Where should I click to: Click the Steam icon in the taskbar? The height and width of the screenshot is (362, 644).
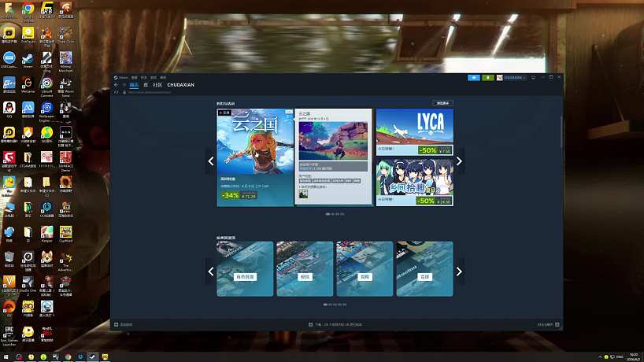click(92, 357)
